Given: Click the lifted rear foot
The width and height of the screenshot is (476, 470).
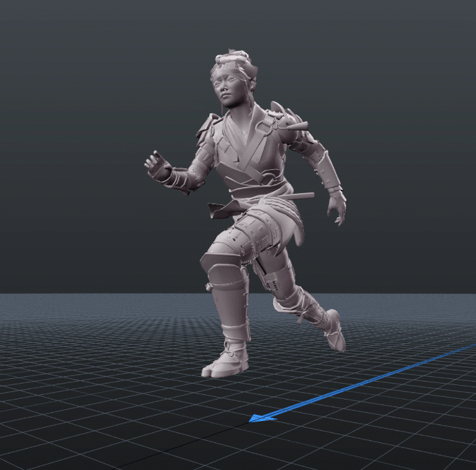Looking at the screenshot, I should (x=334, y=331).
